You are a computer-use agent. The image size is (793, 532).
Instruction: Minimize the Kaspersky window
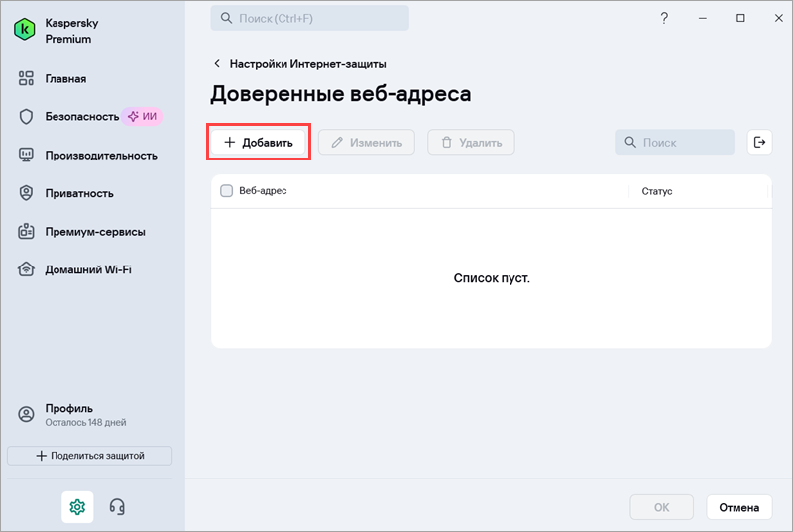(x=703, y=18)
